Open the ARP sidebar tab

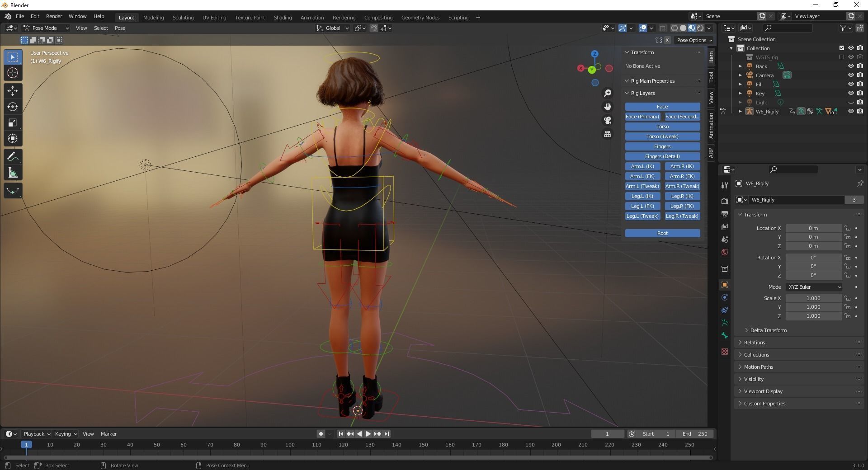click(711, 152)
